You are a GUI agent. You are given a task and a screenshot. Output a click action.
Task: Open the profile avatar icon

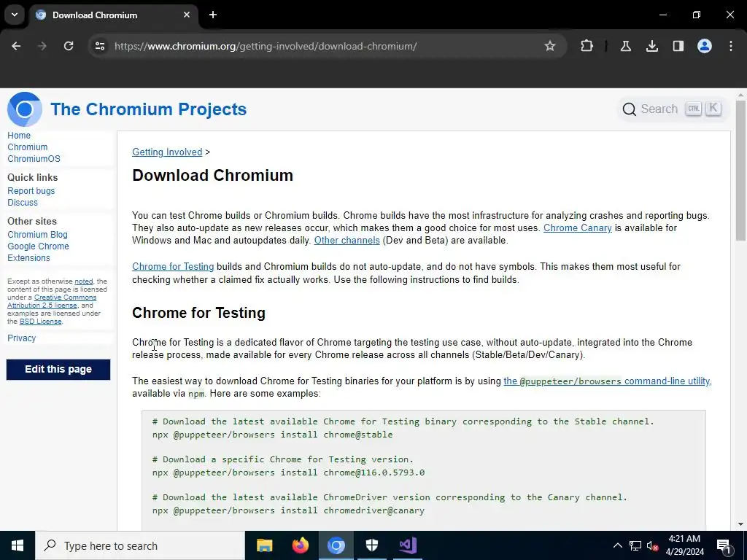point(705,46)
